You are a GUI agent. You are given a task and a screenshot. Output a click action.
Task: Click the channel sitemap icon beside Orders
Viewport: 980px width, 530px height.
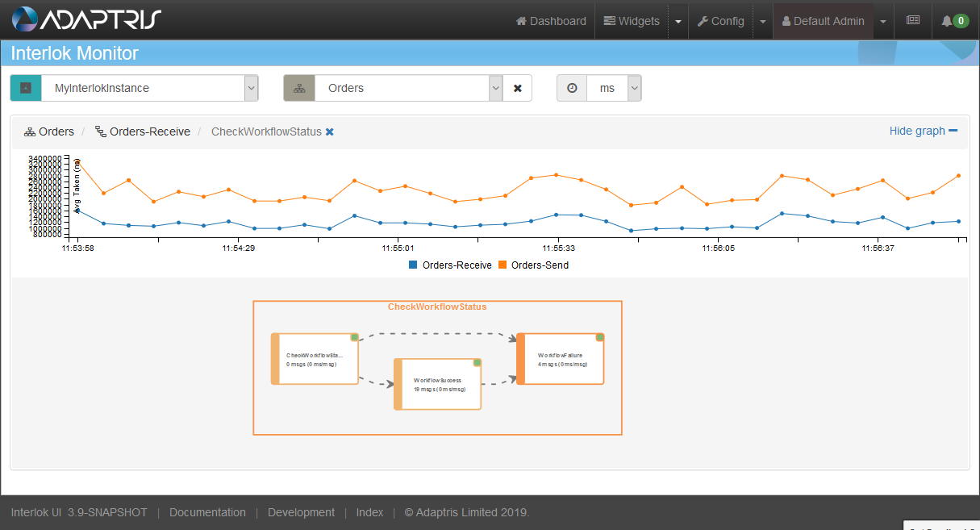pyautogui.click(x=299, y=88)
